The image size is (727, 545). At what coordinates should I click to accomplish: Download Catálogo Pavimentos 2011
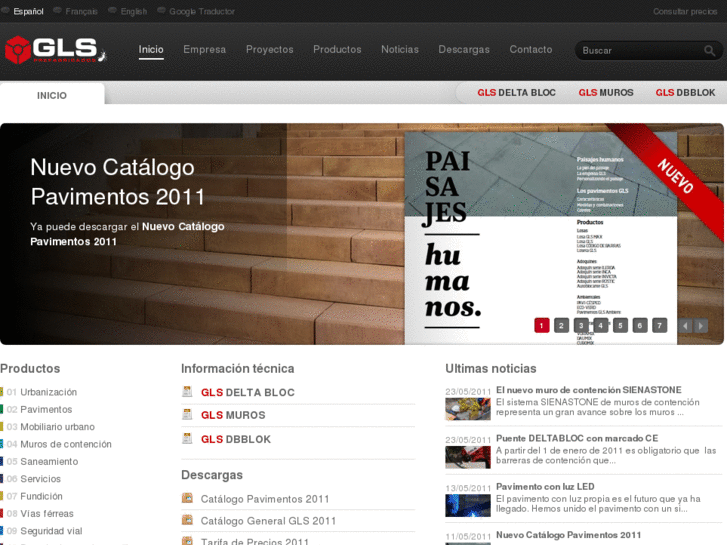(265, 499)
